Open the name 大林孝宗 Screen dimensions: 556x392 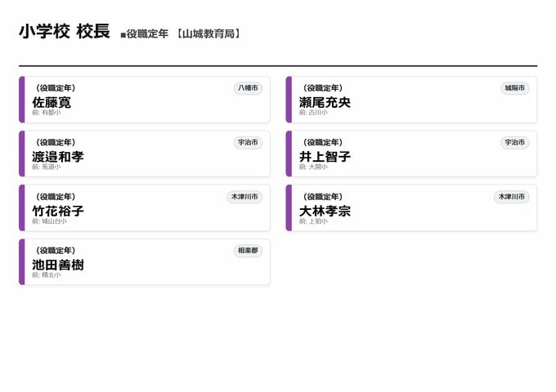tap(325, 211)
